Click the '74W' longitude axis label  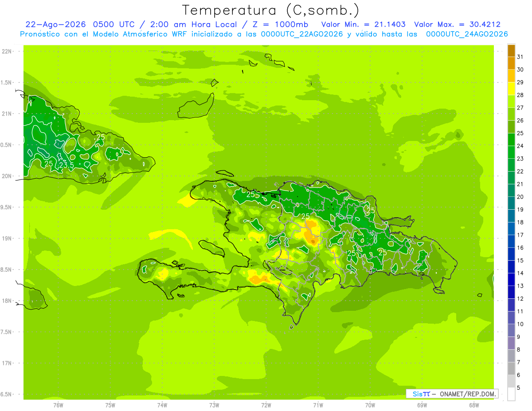pos(162,405)
